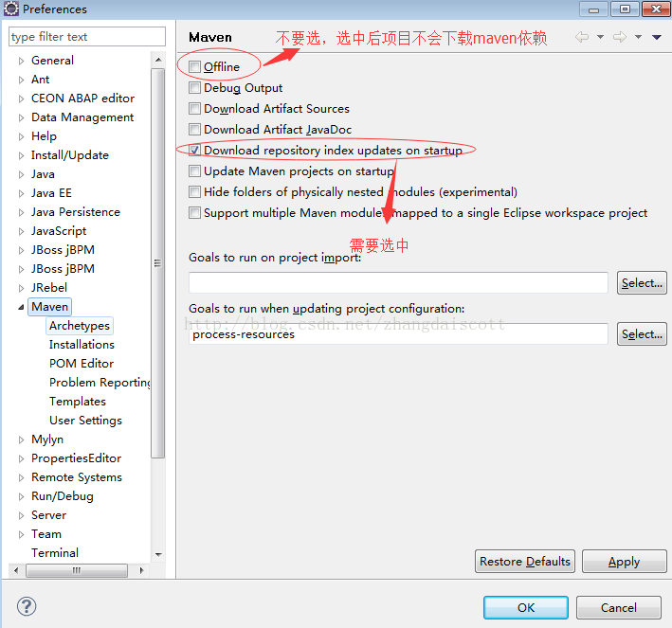This screenshot has height=628, width=672.
Task: Select the CEON ABAP editor item
Action: tap(82, 99)
